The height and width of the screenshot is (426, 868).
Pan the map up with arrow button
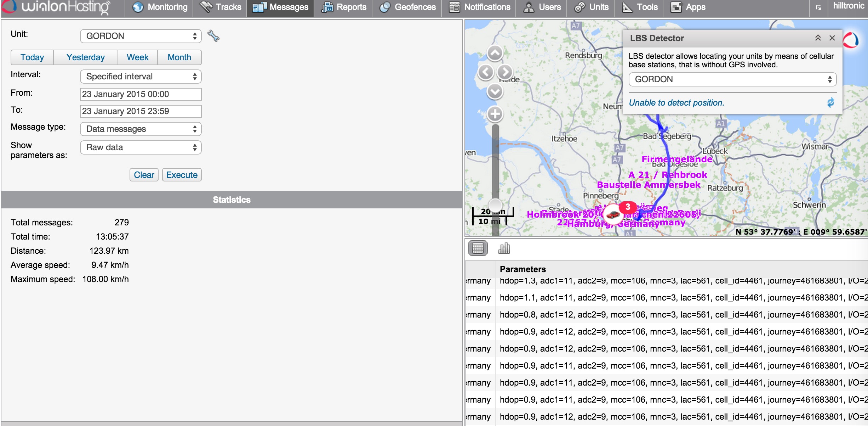tap(495, 54)
